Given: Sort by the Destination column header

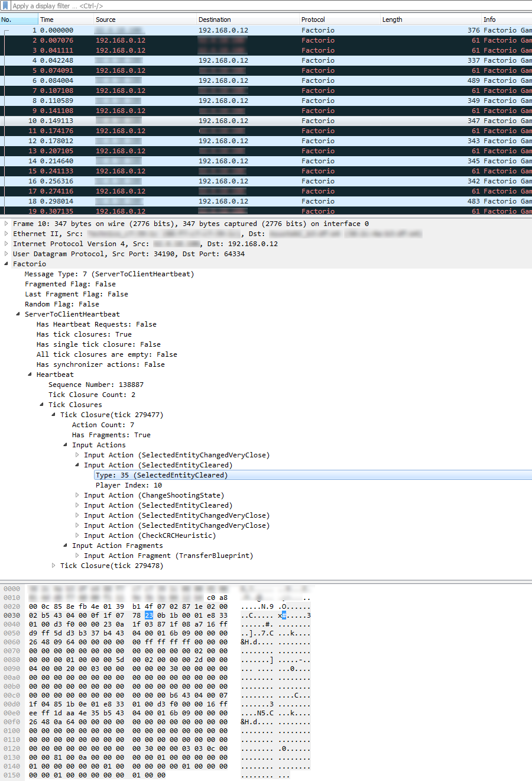Looking at the screenshot, I should [248, 20].
